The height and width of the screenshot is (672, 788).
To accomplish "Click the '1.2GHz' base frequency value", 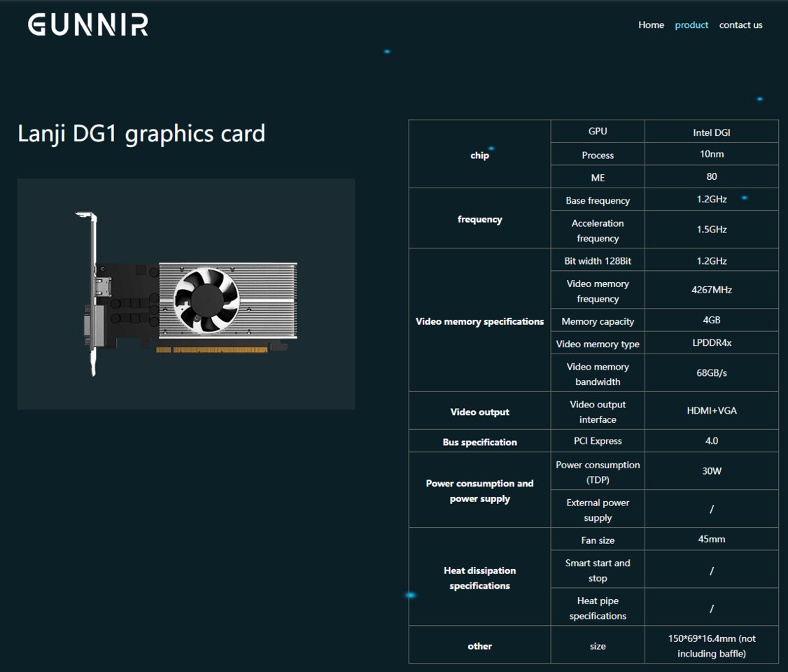I will coord(712,199).
